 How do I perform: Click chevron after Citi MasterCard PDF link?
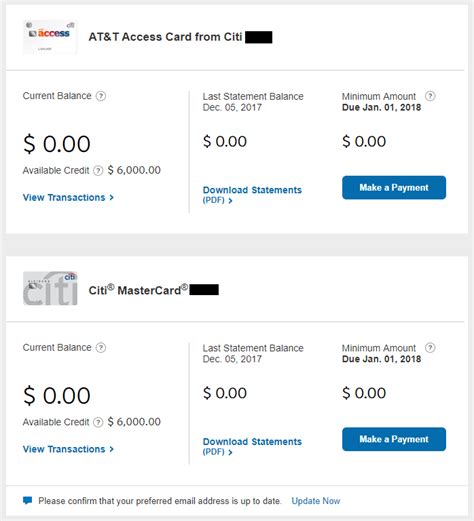click(230, 452)
